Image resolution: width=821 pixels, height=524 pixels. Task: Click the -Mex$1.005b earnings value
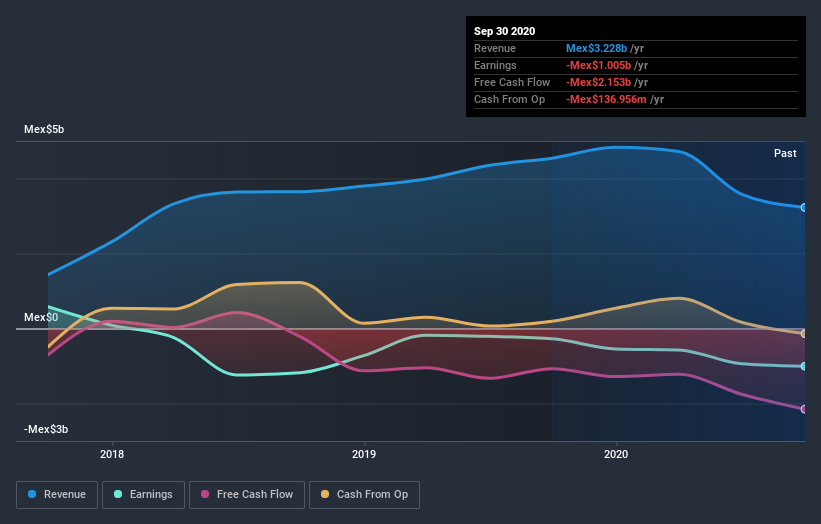click(598, 65)
